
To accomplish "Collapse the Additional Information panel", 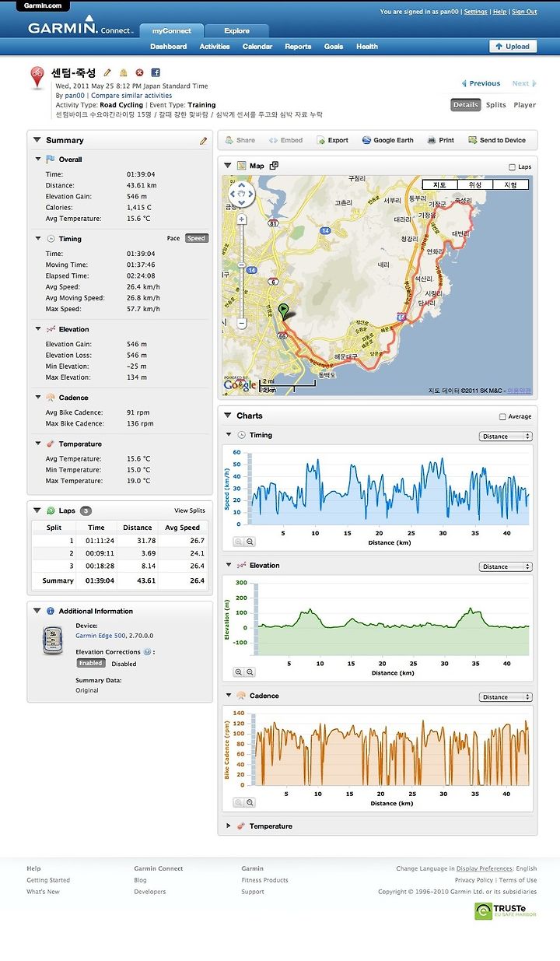I will (x=37, y=611).
